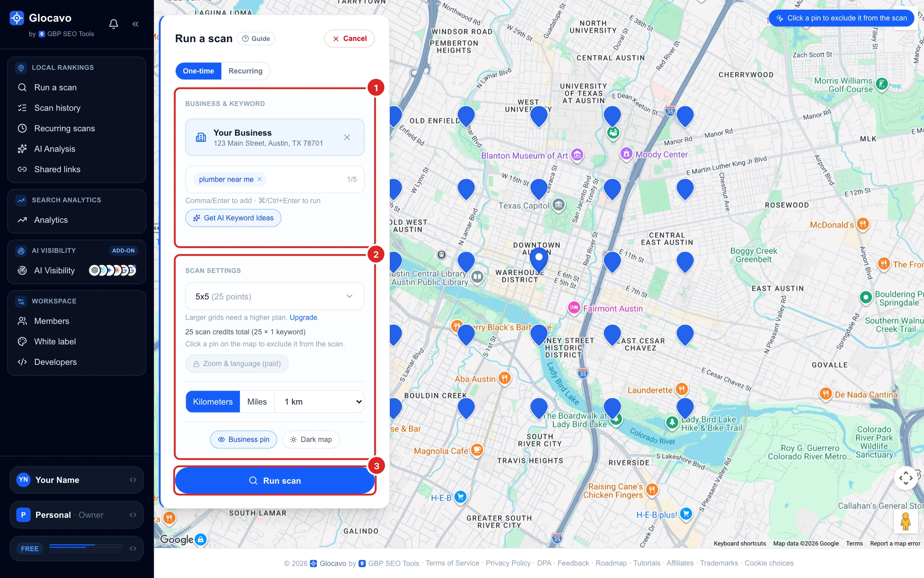This screenshot has height=578, width=924.
Task: Open the Guide help button
Action: (256, 39)
